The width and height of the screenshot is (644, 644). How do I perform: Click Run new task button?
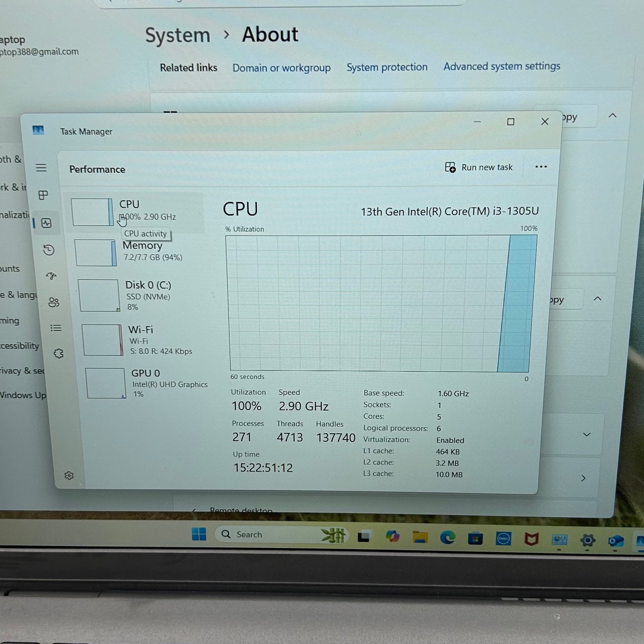[479, 167]
